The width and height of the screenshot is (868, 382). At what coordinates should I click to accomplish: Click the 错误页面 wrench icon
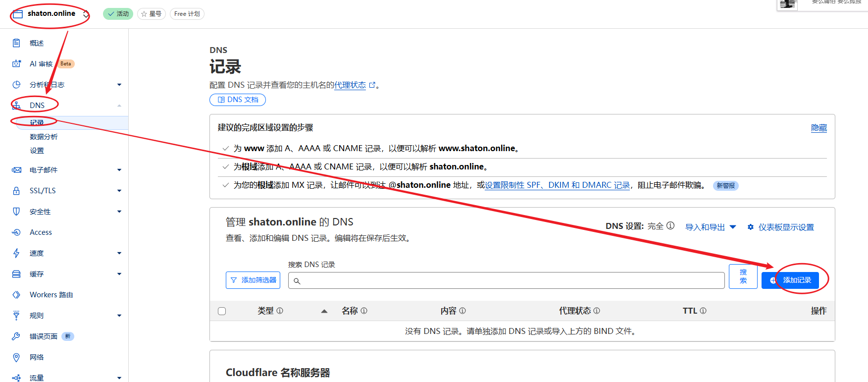[x=16, y=336]
